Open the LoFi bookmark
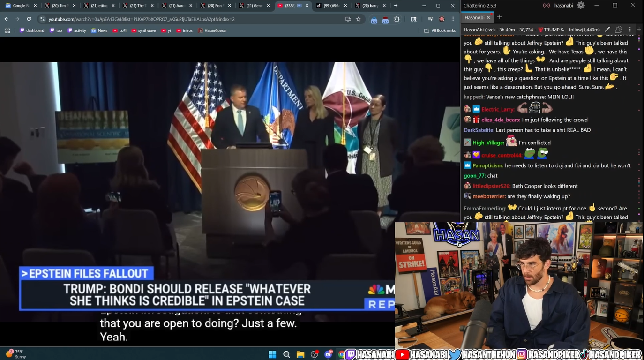This screenshot has height=360, width=644. click(120, 30)
